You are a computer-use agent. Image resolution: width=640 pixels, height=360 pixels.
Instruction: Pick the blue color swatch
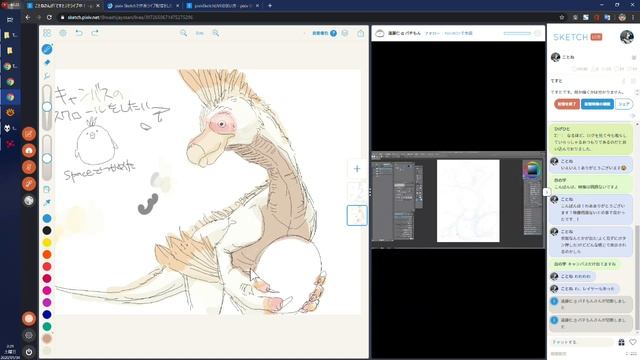coord(47,218)
